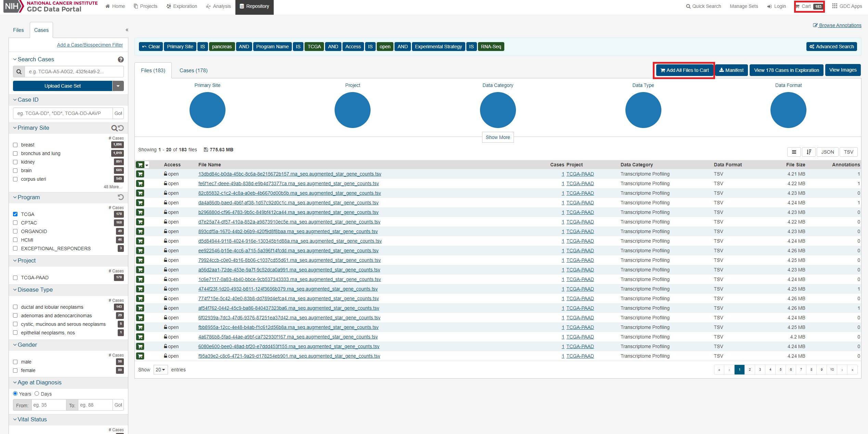The height and width of the screenshot is (434, 868).
Task: Select the Days radio button for age
Action: pos(37,394)
